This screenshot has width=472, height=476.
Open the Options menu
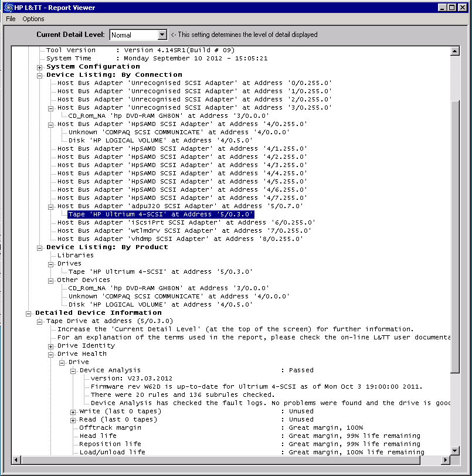[33, 19]
